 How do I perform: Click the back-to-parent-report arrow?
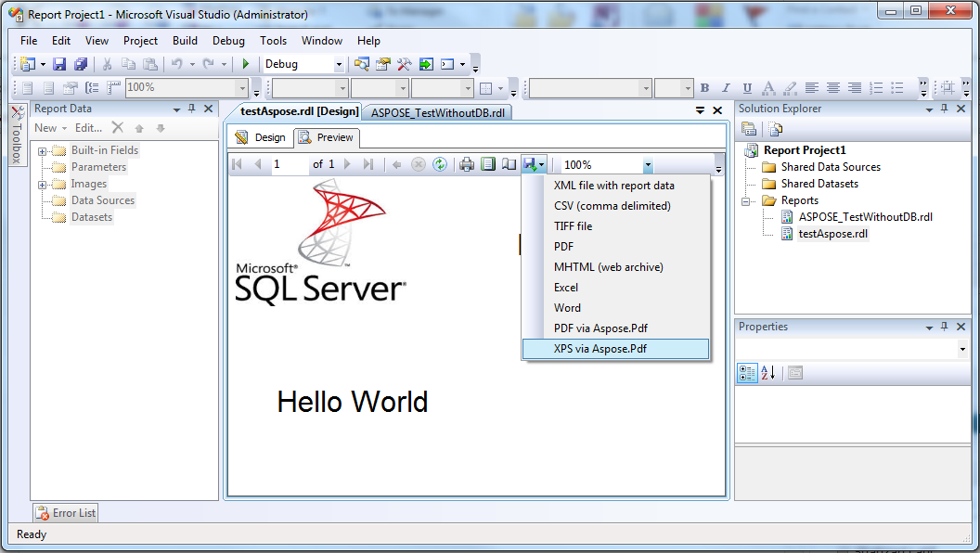point(397,164)
